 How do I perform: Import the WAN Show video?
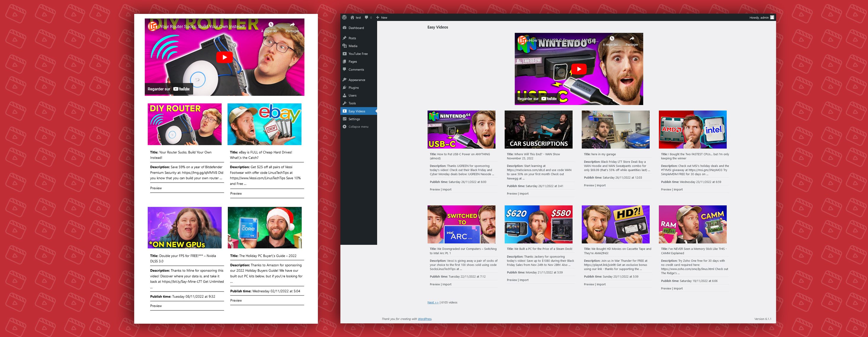pyautogui.click(x=524, y=194)
